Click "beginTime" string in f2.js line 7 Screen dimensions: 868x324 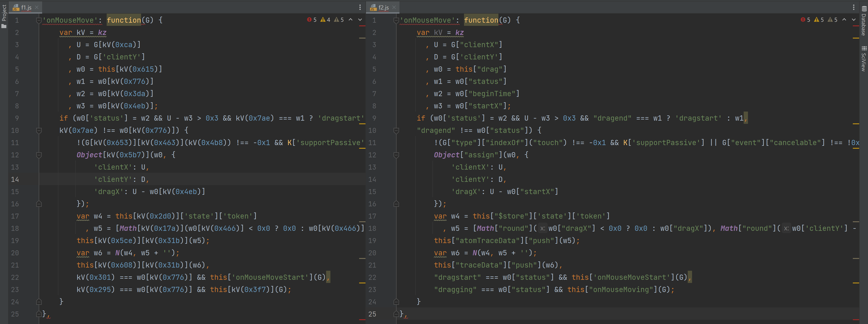click(492, 93)
